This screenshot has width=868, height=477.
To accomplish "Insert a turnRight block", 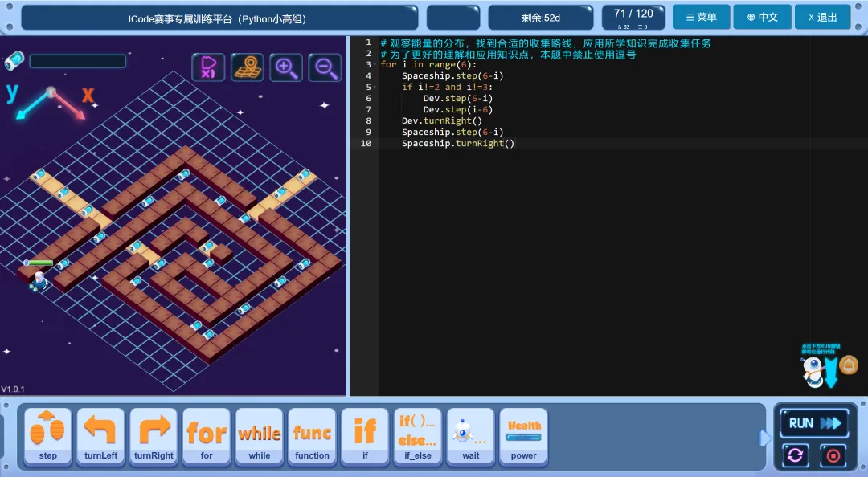I will click(x=154, y=437).
